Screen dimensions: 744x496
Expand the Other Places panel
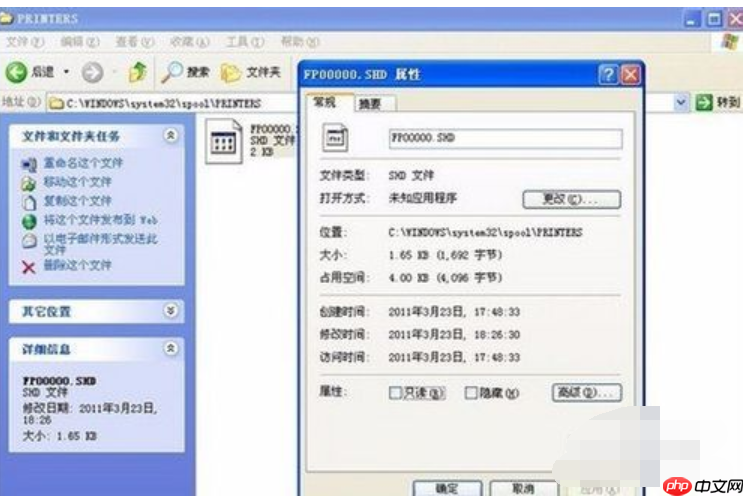click(x=171, y=310)
